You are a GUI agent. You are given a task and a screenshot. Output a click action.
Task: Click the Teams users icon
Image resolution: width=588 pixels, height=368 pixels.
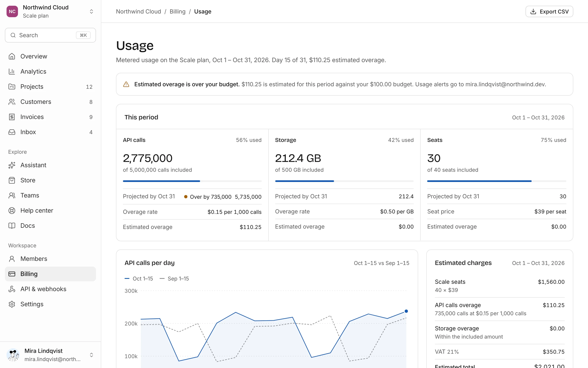[12, 195]
